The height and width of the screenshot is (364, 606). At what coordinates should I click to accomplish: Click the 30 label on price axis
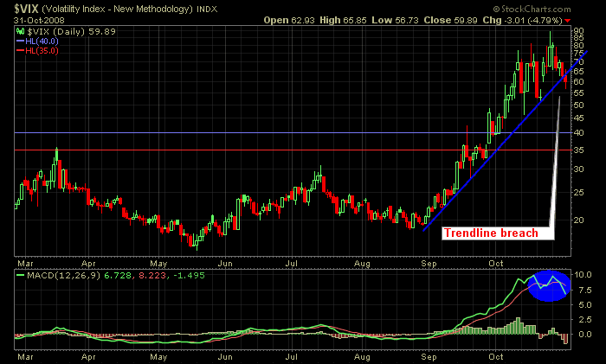coord(578,169)
